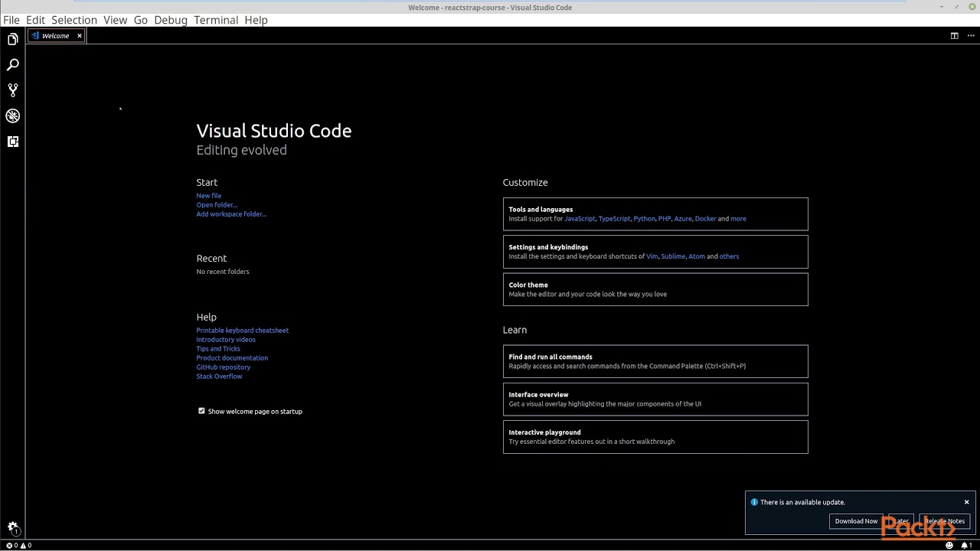Viewport: 980px width, 551px height.
Task: Click Add workspace folder... link
Action: coord(231,214)
